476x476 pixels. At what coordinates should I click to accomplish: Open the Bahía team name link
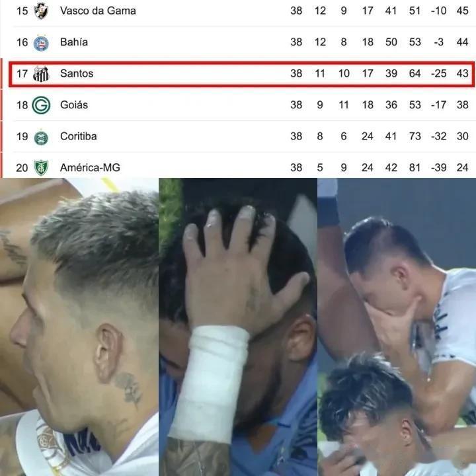(74, 42)
